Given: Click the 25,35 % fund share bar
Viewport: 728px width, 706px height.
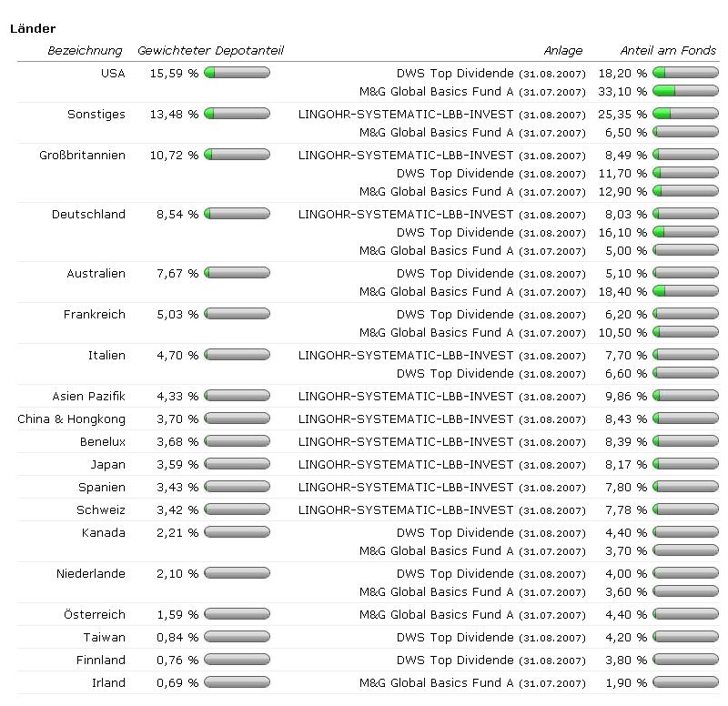Looking at the screenshot, I should [x=685, y=114].
